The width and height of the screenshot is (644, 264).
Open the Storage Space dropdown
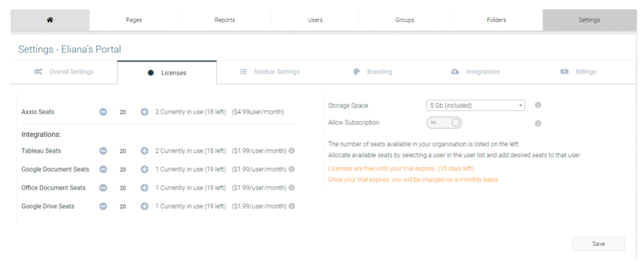475,106
